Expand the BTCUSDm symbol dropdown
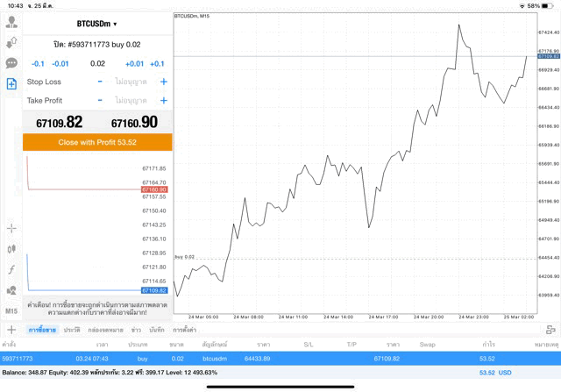 click(96, 24)
